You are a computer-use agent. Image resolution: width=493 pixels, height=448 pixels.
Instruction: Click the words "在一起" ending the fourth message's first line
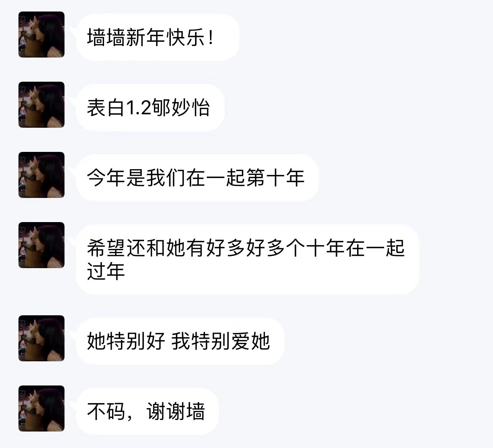pos(375,248)
